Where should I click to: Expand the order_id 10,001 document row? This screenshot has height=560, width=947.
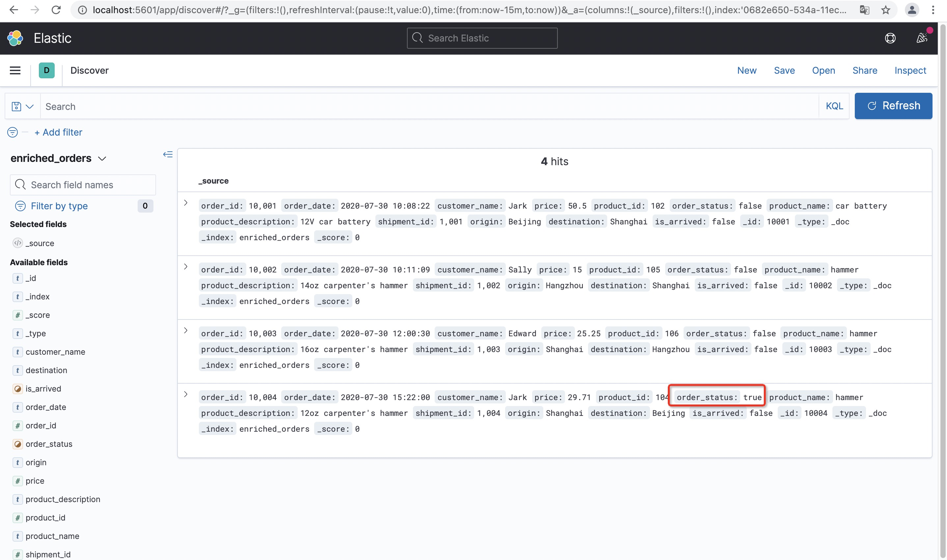pyautogui.click(x=186, y=203)
